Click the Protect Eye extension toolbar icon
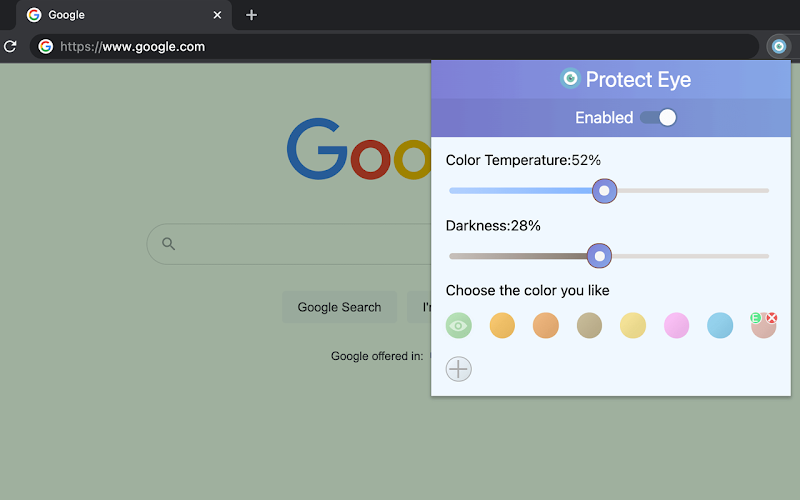Screen dimensions: 800x500 click(x=778, y=46)
